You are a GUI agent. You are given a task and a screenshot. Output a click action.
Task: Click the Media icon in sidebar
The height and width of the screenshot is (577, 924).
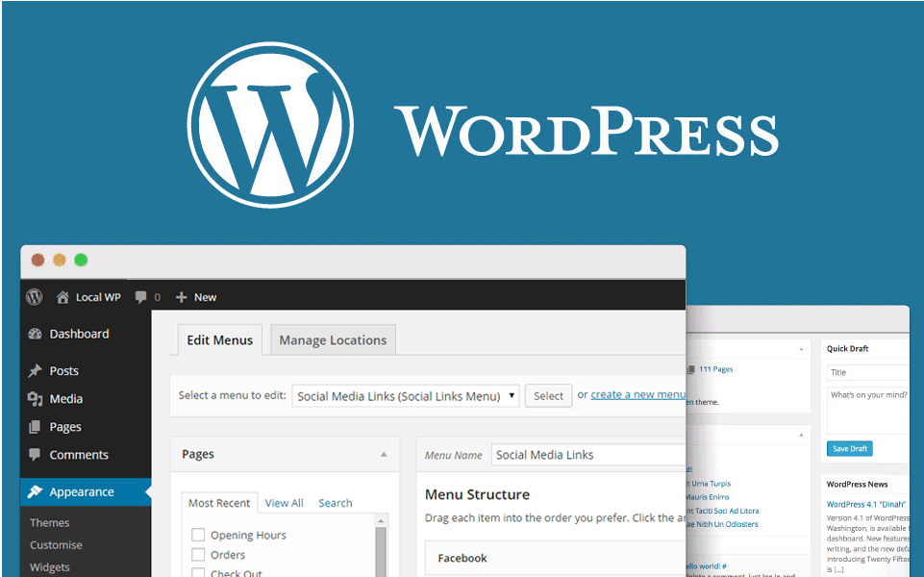[36, 399]
